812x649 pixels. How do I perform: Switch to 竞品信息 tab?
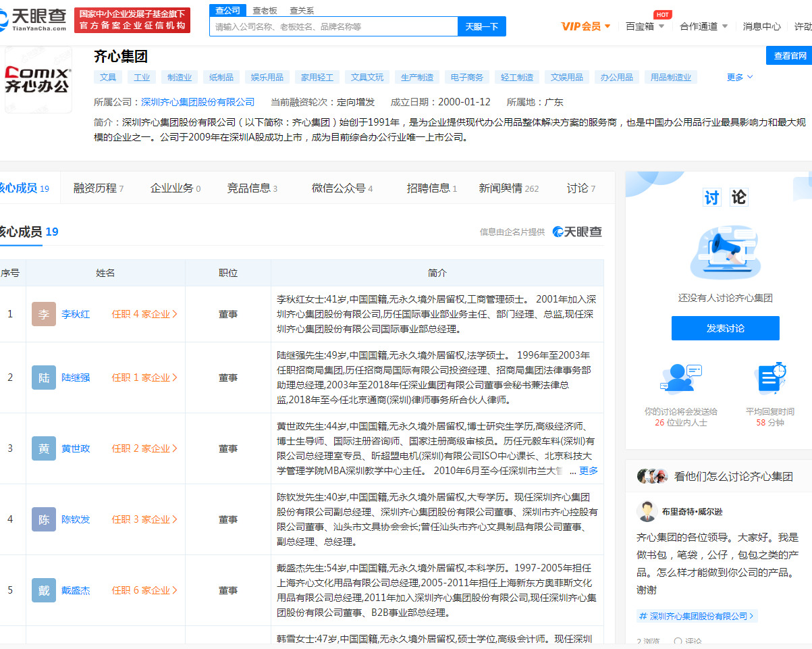click(x=252, y=188)
